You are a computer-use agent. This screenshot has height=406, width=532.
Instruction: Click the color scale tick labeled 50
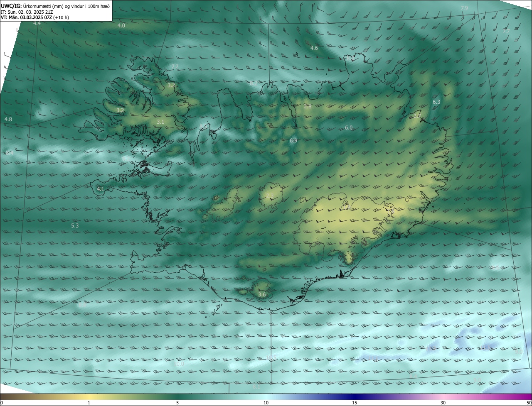[x=529, y=403]
